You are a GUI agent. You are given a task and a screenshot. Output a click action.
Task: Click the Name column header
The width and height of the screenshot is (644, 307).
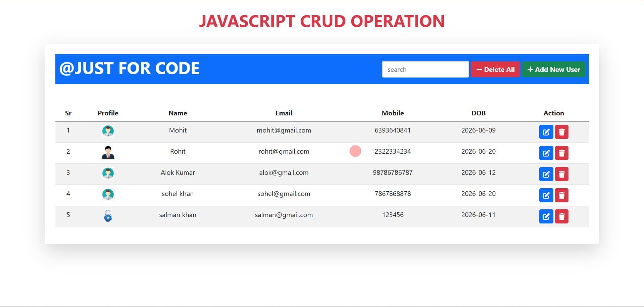(x=178, y=113)
